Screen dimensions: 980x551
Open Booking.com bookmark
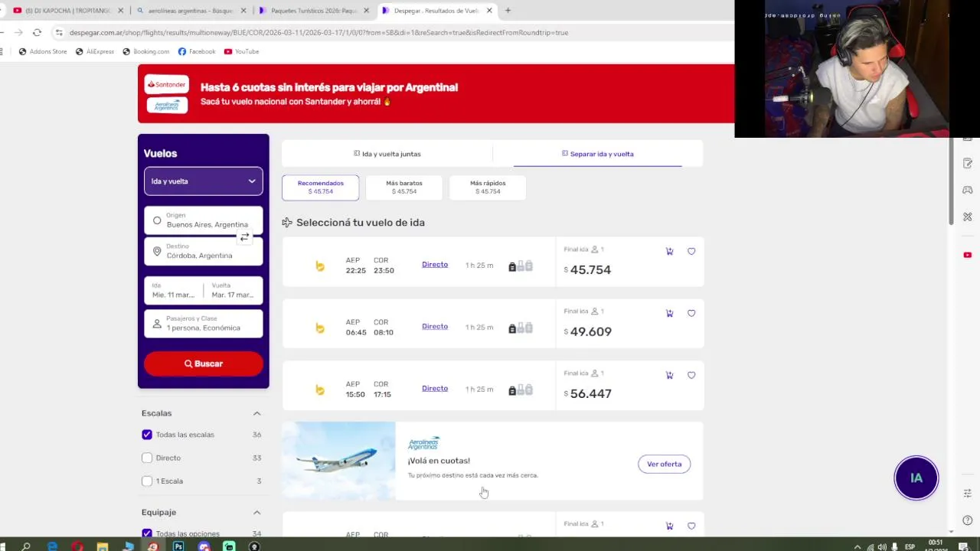click(146, 51)
